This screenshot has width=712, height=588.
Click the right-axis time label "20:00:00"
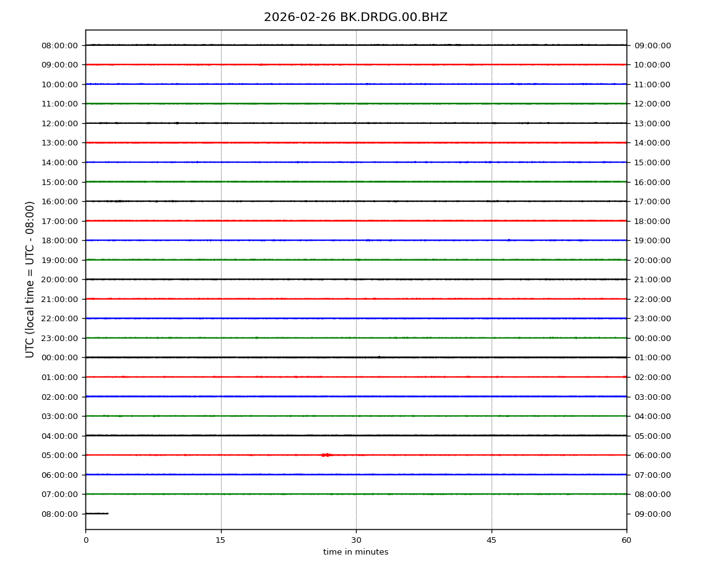(x=652, y=261)
